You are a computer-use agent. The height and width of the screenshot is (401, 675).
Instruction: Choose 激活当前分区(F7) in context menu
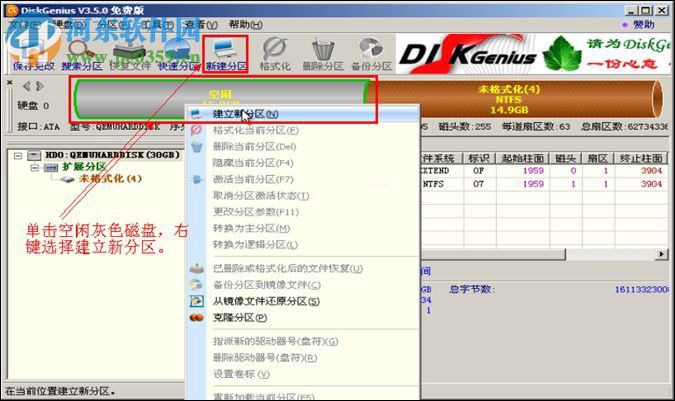point(303,179)
